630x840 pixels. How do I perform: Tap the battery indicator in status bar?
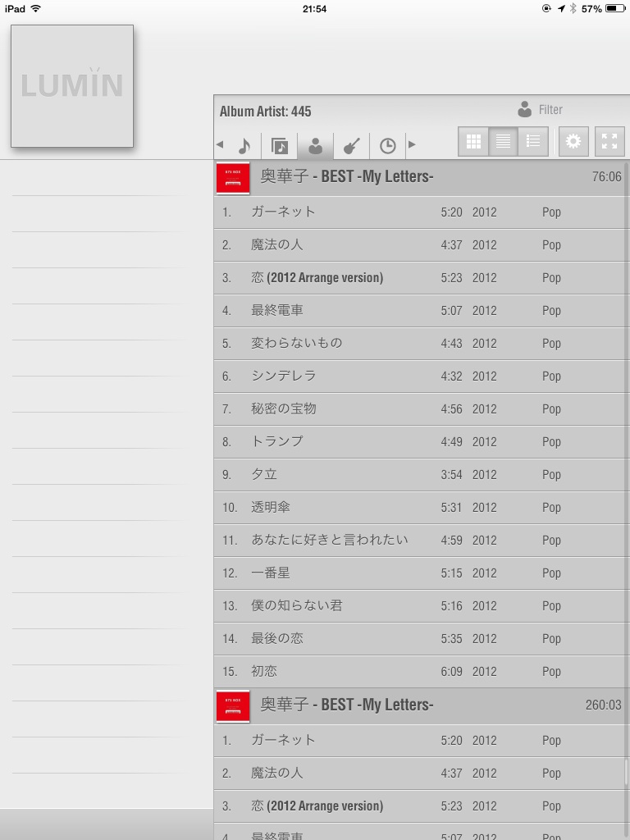[615, 8]
